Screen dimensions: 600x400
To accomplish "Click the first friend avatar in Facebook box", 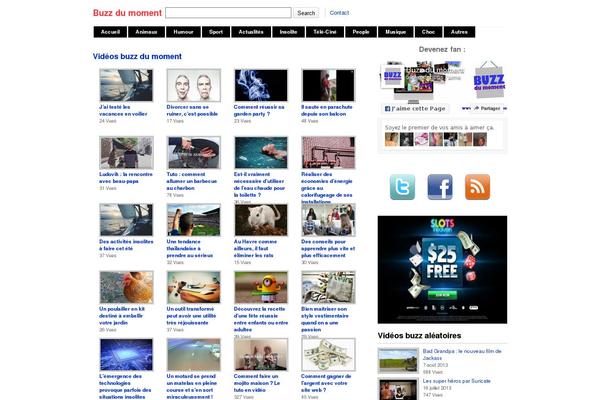I will pyautogui.click(x=391, y=139).
